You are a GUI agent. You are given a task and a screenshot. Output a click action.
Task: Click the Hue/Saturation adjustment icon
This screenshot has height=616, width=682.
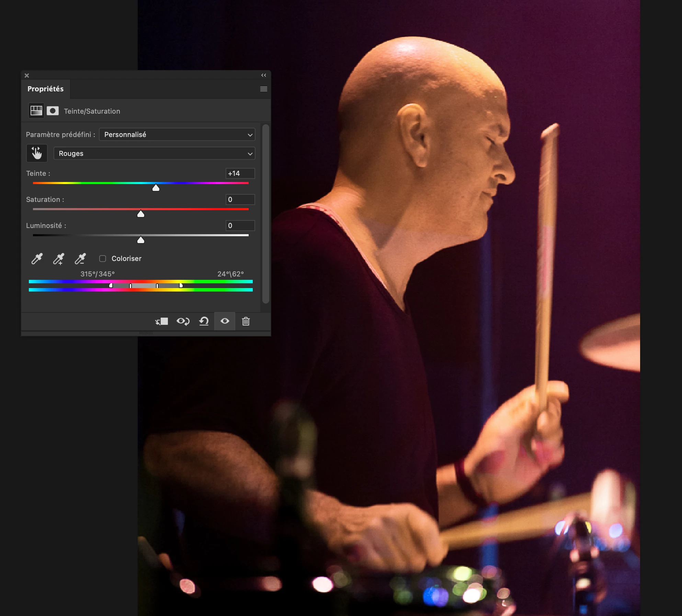click(36, 111)
